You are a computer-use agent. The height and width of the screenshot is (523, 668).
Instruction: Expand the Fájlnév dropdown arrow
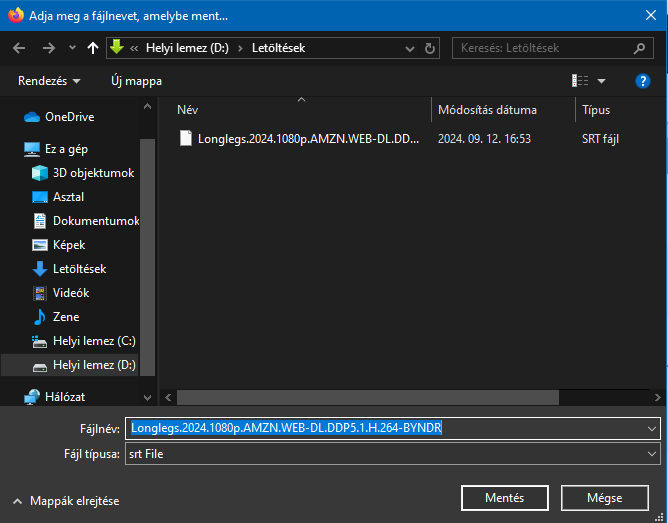coord(652,428)
